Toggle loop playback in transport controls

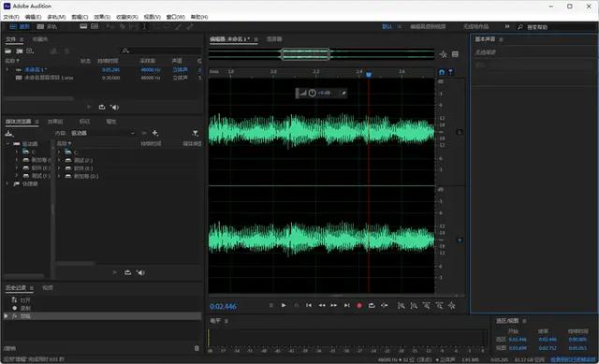coord(372,305)
